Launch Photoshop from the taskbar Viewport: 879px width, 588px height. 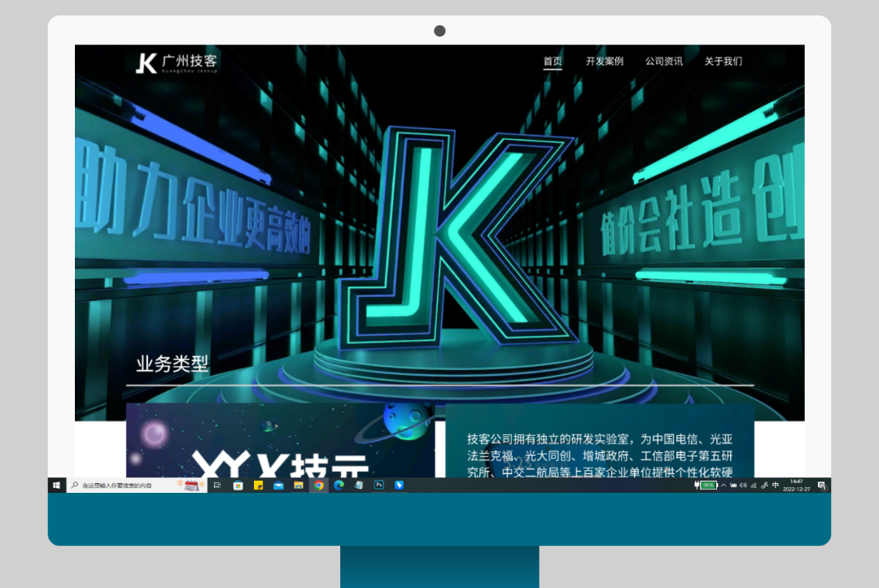pos(379,486)
